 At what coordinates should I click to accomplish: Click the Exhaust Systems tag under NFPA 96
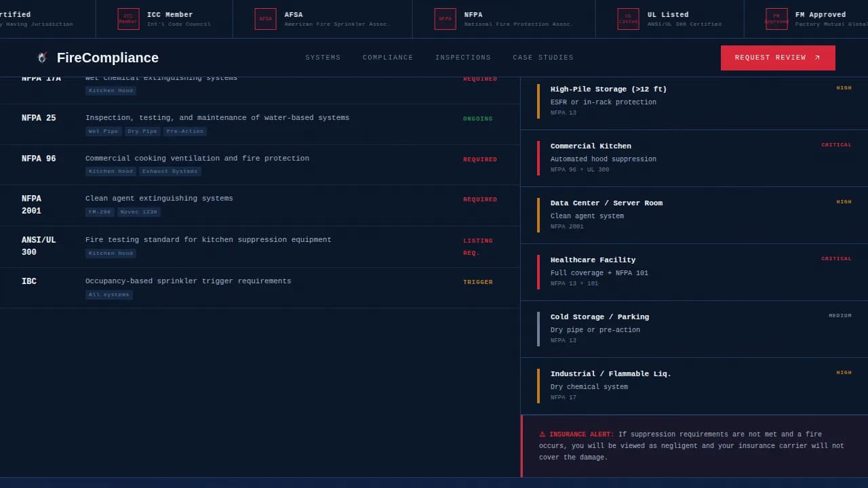[170, 171]
